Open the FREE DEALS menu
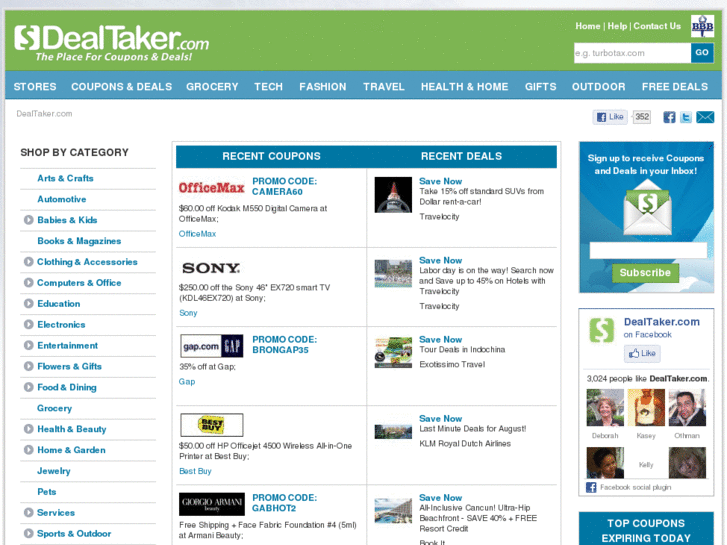Viewport: 727px width, 545px height. click(675, 87)
